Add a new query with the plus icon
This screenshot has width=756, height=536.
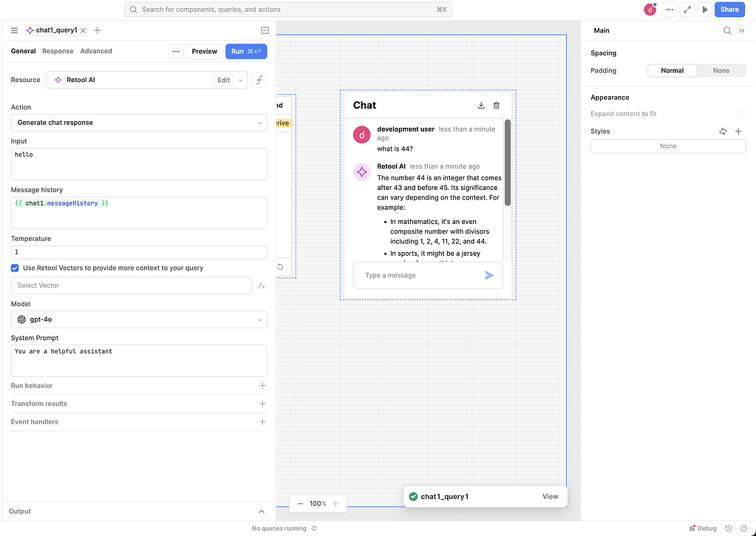tap(96, 31)
